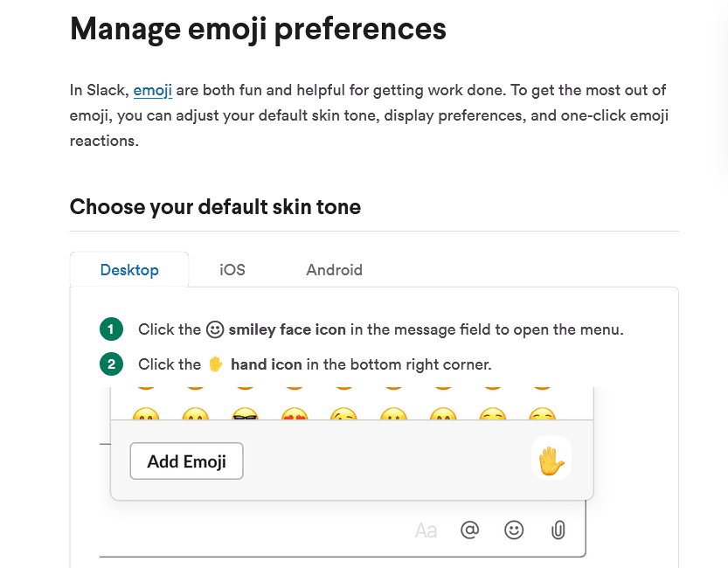Select the sunglasses face emoji

(x=244, y=416)
